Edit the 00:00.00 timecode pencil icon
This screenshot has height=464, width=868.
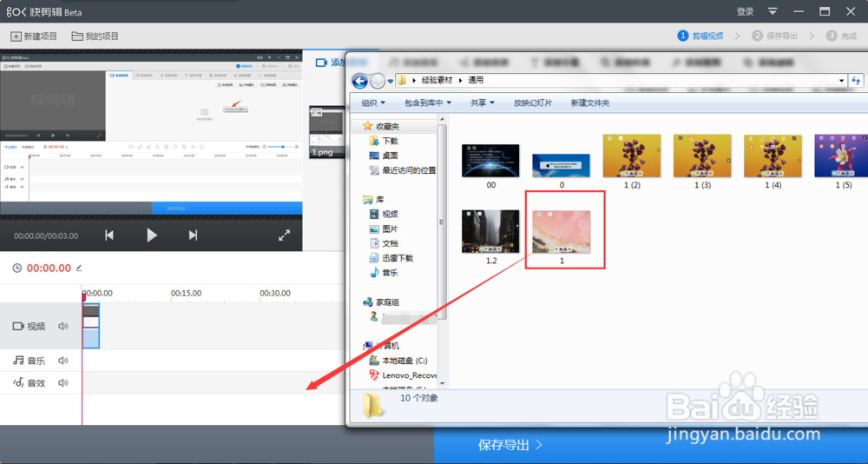[x=79, y=268]
